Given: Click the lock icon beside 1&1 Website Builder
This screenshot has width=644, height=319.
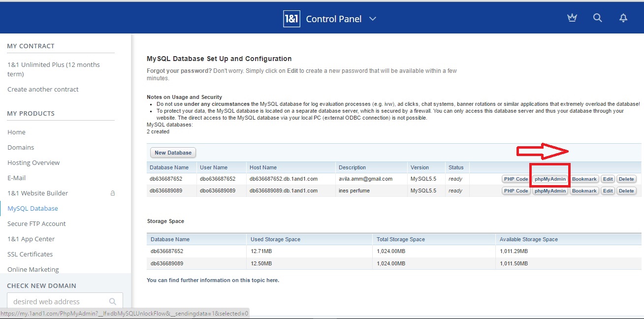Looking at the screenshot, I should [113, 193].
